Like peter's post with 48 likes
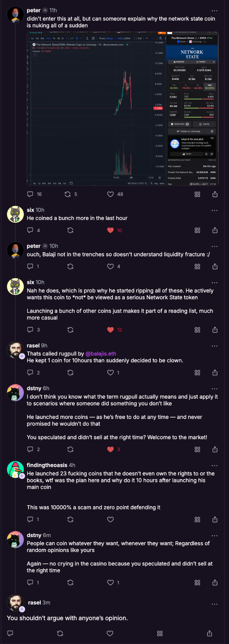Screen dimensions: 229x644 110,194
